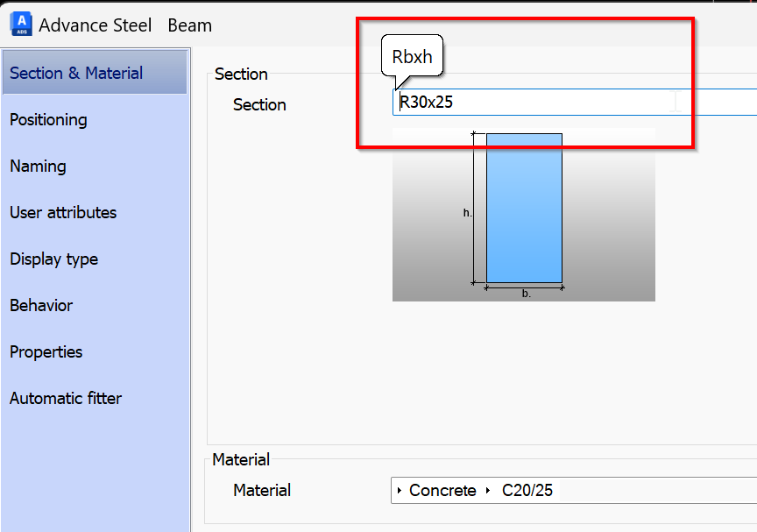757x532 pixels.
Task: Open the Positioning page
Action: coord(49,120)
